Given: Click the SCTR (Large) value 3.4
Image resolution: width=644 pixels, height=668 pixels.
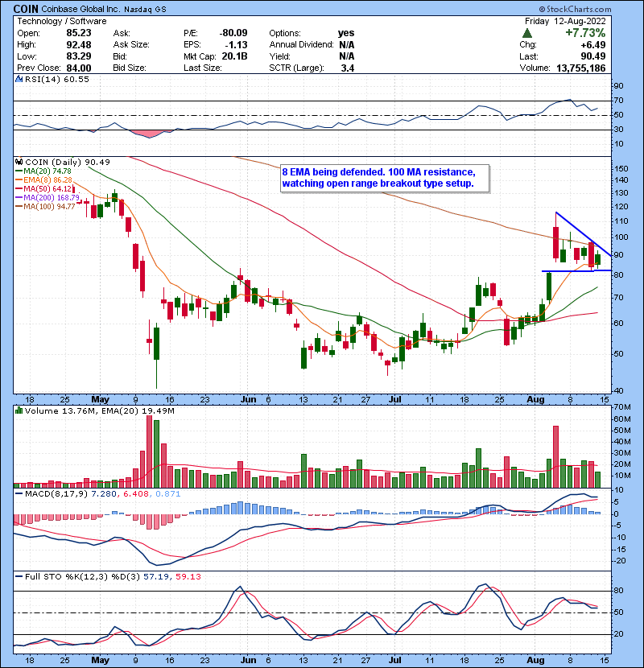Looking at the screenshot, I should click(348, 68).
